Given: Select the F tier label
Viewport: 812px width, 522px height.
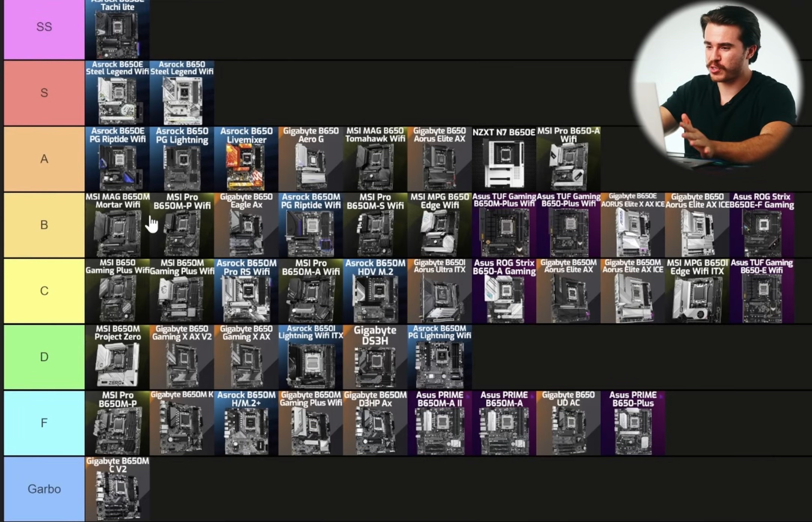Looking at the screenshot, I should [44, 423].
